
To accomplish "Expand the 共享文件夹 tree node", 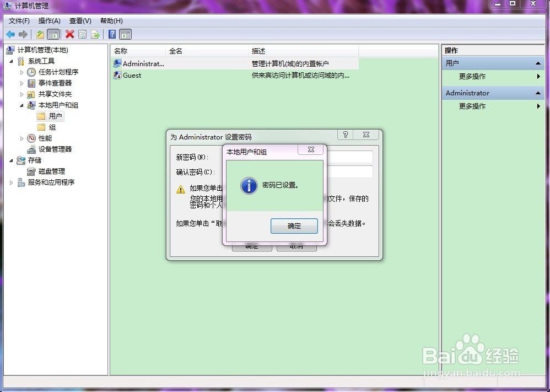I will point(21,94).
